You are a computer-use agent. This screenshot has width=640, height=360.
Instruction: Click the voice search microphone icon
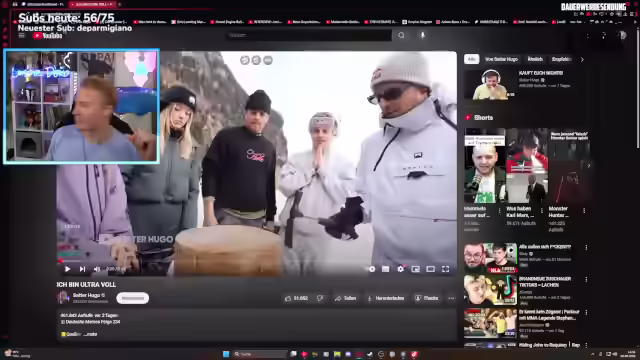point(422,36)
